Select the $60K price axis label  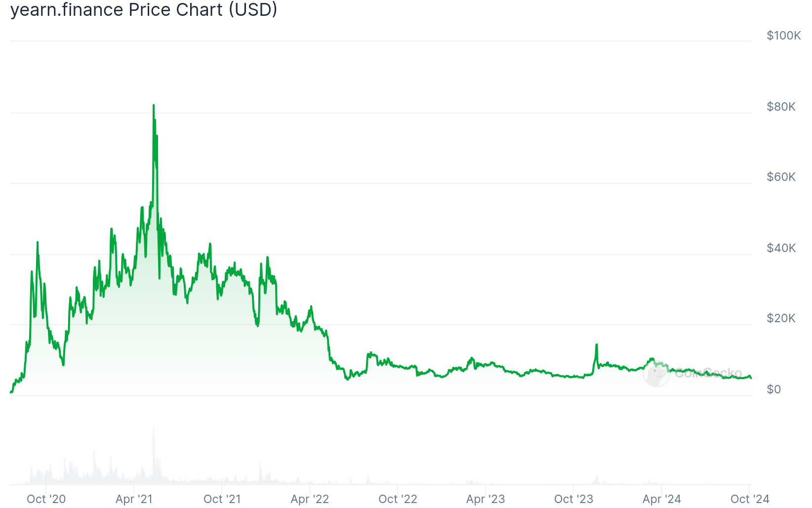(x=781, y=177)
